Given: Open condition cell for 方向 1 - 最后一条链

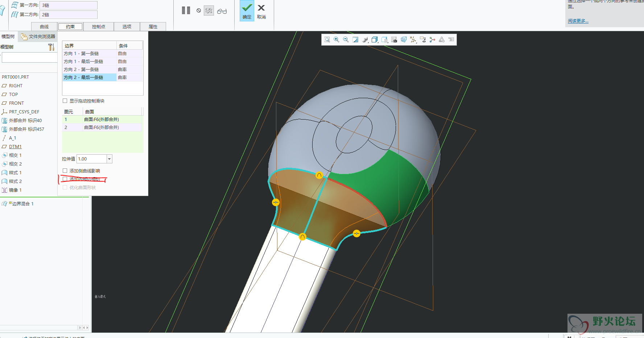Looking at the screenshot, I should coord(129,62).
